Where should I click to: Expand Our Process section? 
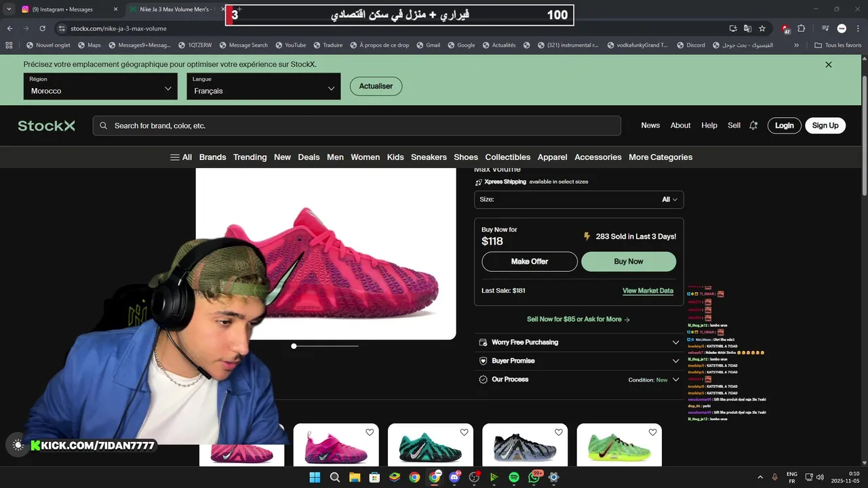pos(578,380)
